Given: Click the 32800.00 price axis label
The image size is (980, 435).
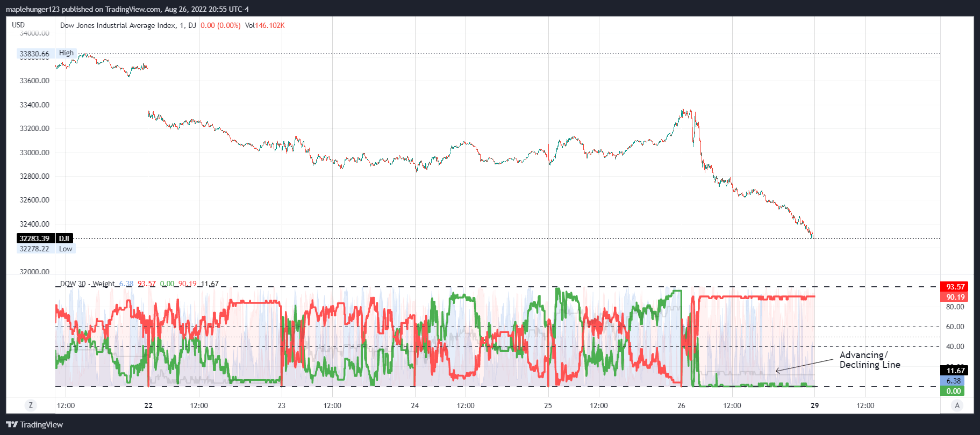Looking at the screenshot, I should click(x=34, y=176).
